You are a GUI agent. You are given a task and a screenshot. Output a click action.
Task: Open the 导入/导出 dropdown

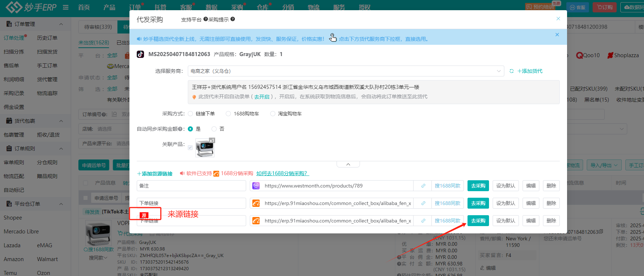click(x=604, y=165)
